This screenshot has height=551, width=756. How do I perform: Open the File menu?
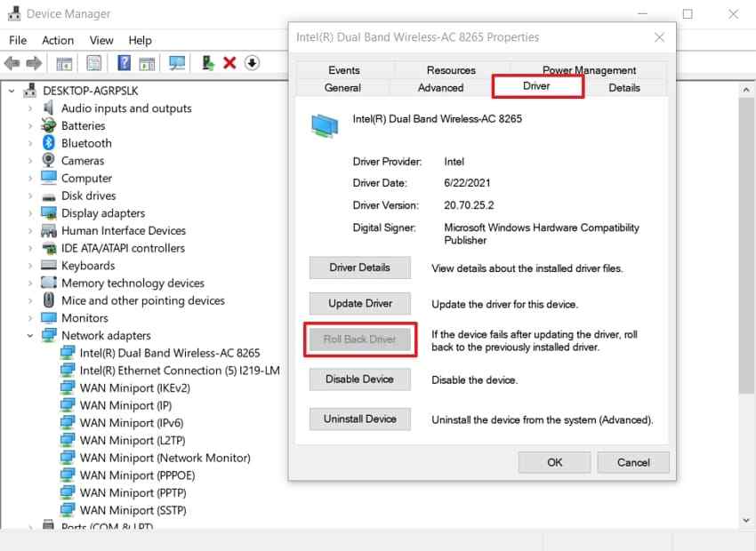(18, 40)
